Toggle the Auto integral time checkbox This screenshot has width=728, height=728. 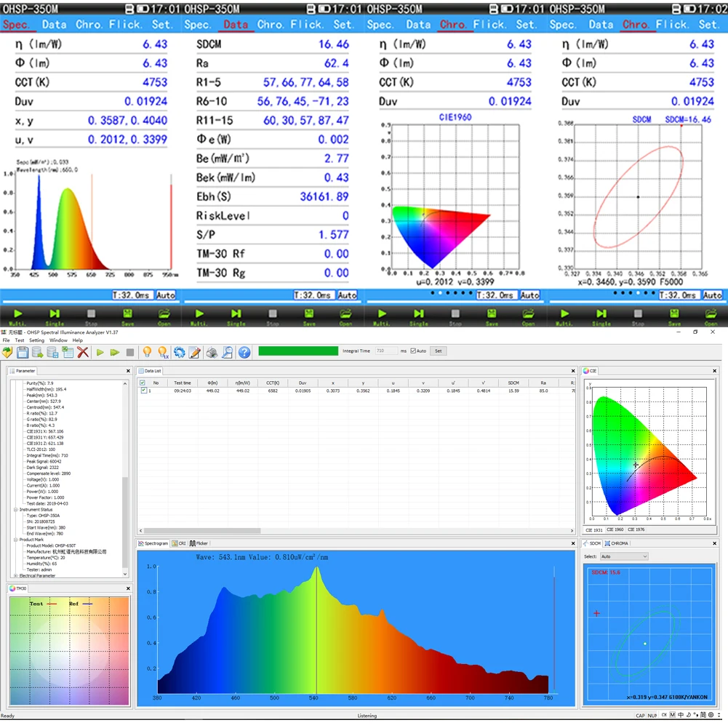tap(413, 351)
